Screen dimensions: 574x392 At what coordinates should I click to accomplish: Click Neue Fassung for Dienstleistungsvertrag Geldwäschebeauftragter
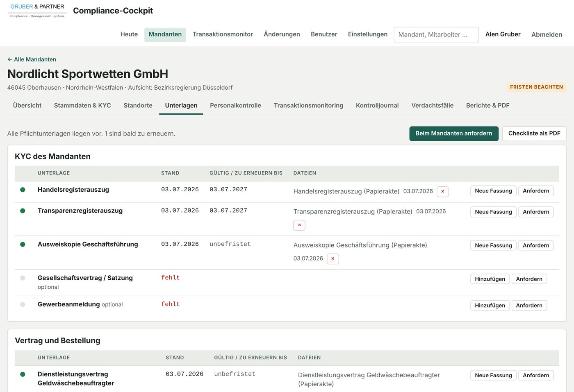coord(493,375)
